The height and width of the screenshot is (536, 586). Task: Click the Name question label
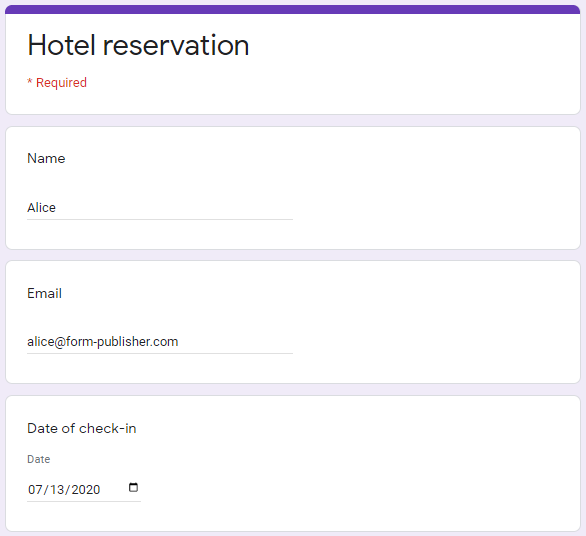[46, 158]
